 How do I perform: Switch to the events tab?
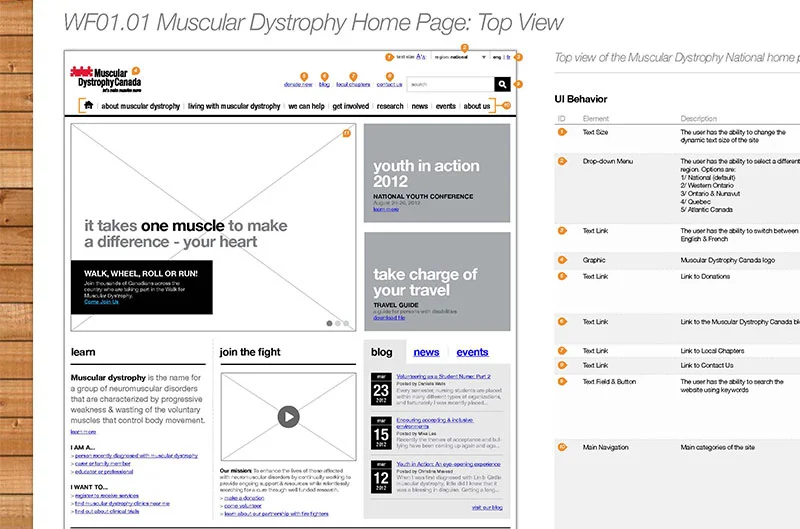[472, 352]
